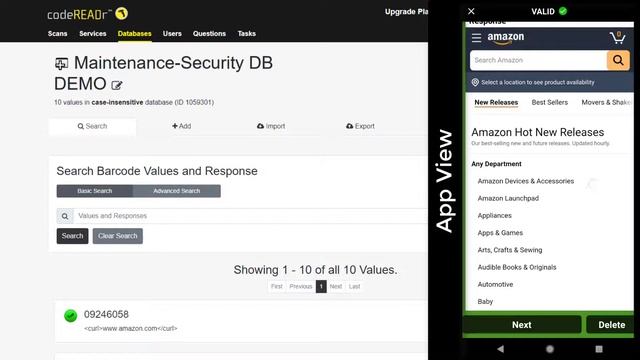Click the Amazon logo in app view
Screen dimensions: 640x360
(506, 38)
